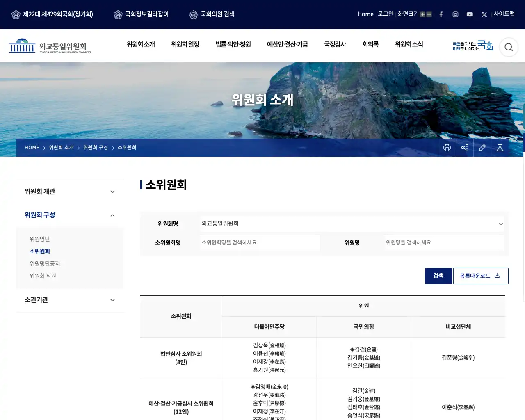Select 위원명단공지 in the sidebar
The width and height of the screenshot is (525, 420).
point(45,264)
